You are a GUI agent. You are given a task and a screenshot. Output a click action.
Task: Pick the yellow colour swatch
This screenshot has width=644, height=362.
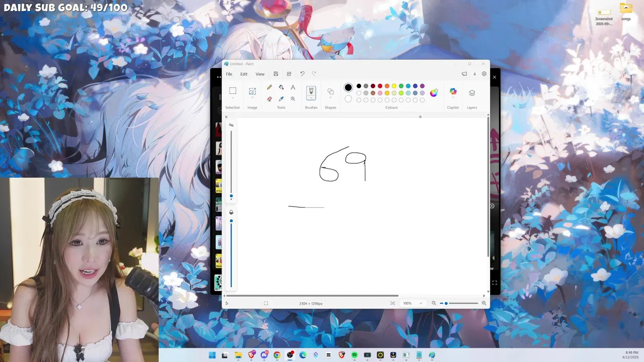[x=394, y=86]
